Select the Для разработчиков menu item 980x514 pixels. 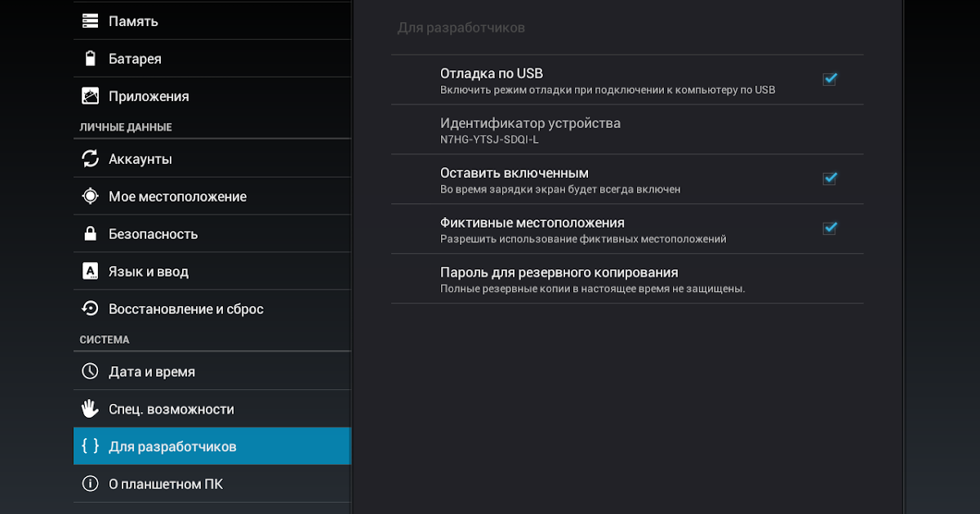click(172, 447)
